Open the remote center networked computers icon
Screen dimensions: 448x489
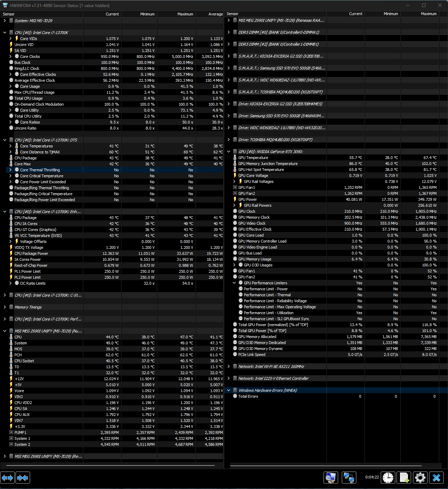click(x=349, y=478)
